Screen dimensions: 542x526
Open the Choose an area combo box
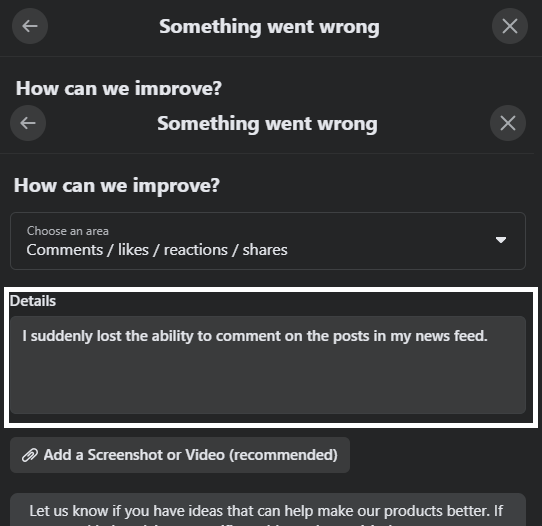tap(268, 241)
